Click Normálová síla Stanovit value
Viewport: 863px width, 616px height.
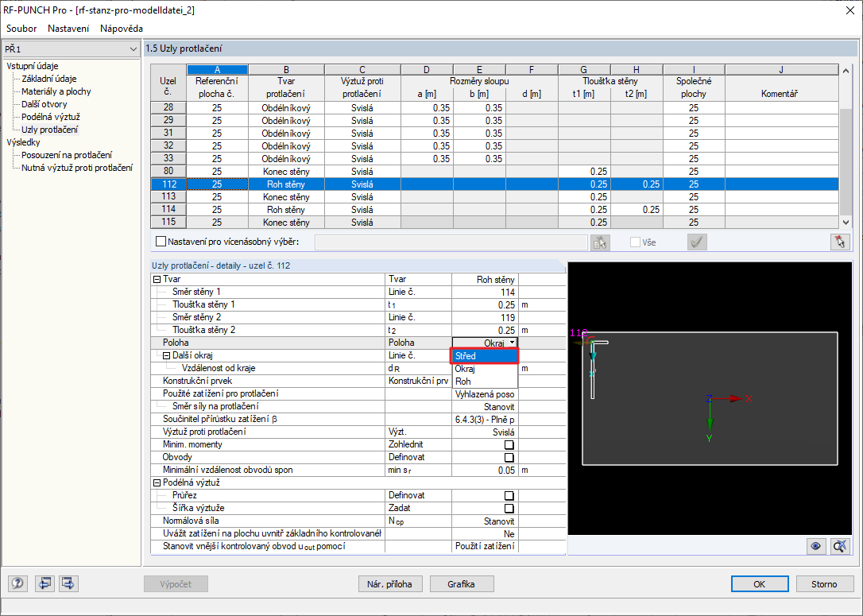click(484, 521)
